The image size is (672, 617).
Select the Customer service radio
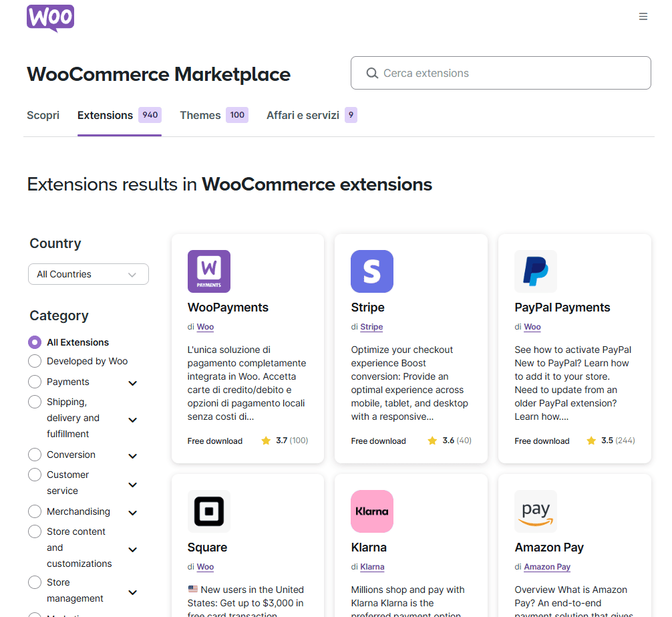35,475
